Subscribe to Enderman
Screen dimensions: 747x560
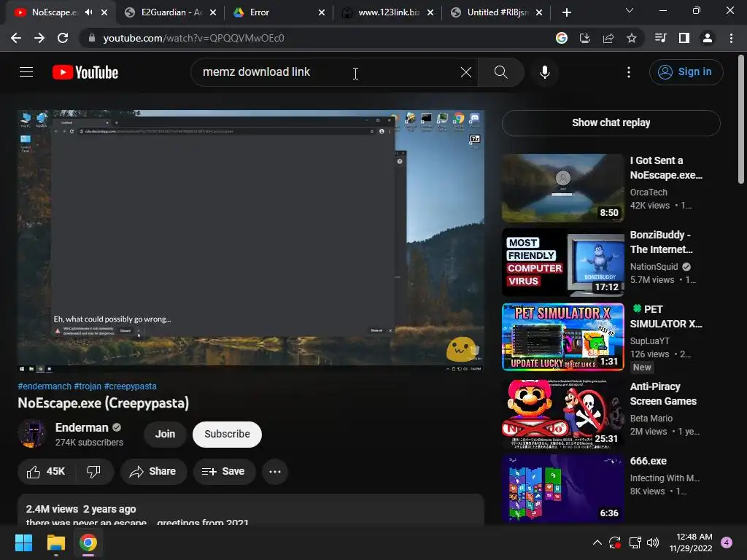[x=228, y=434]
